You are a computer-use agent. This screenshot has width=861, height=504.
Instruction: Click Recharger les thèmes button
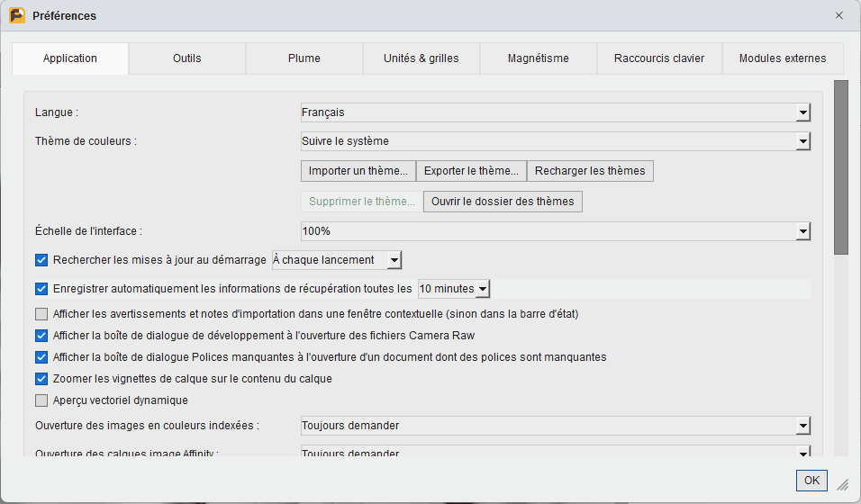[x=590, y=171]
